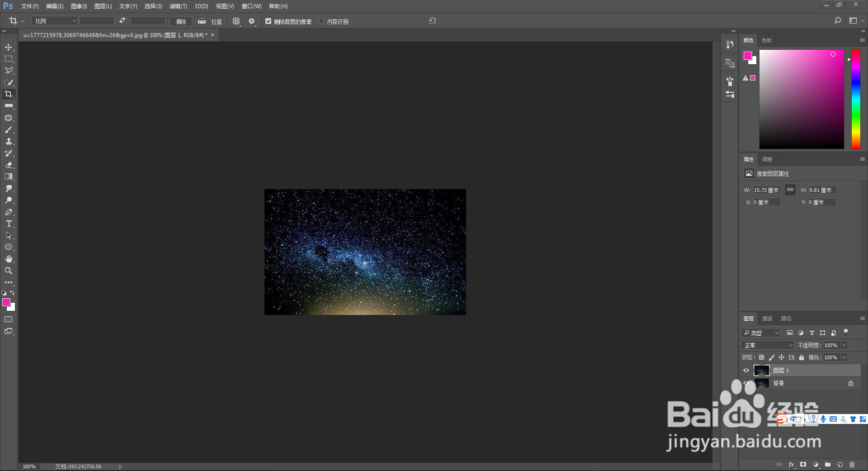This screenshot has height=471, width=868.
Task: Open the Image menu
Action: pos(79,6)
